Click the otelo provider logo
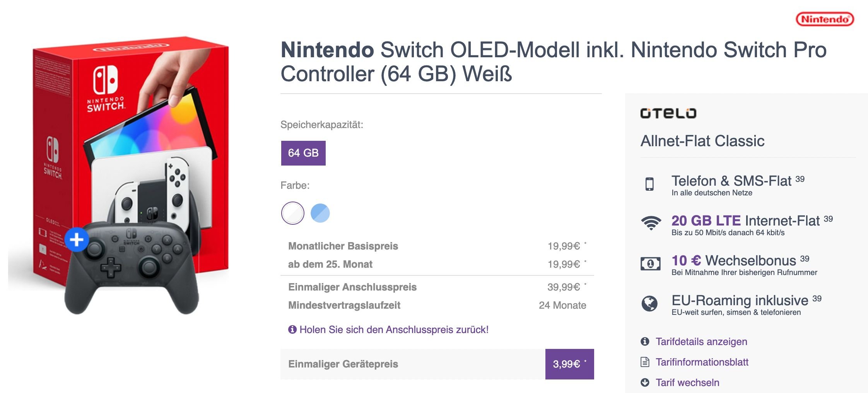 coord(668,113)
